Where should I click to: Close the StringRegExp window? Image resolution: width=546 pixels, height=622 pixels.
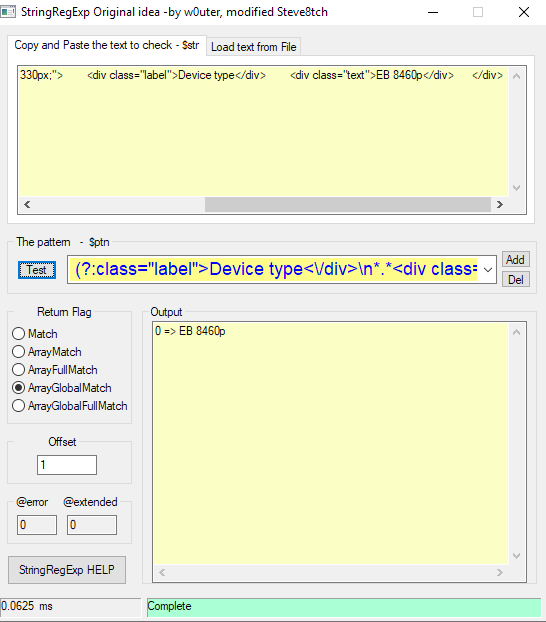point(524,12)
